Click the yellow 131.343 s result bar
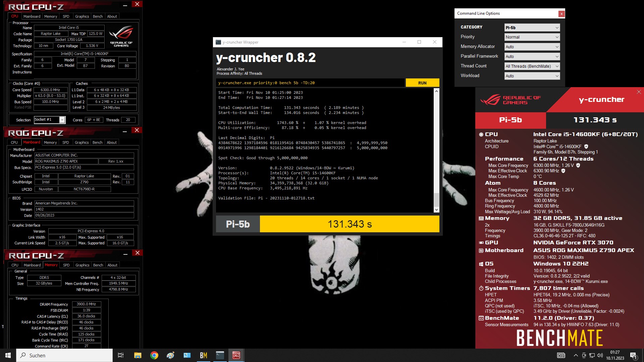The width and height of the screenshot is (644, 362). point(350,224)
